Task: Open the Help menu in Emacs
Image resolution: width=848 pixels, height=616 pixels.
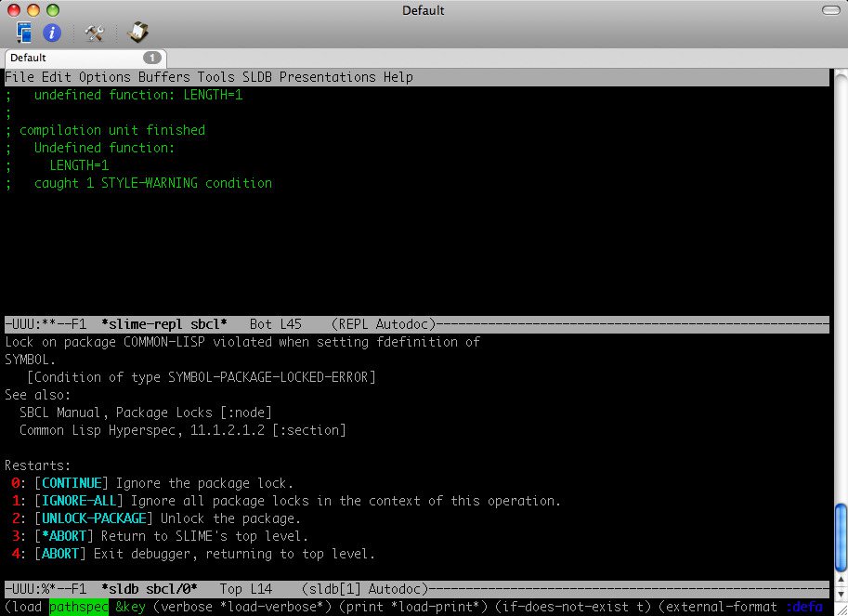Action: click(398, 77)
